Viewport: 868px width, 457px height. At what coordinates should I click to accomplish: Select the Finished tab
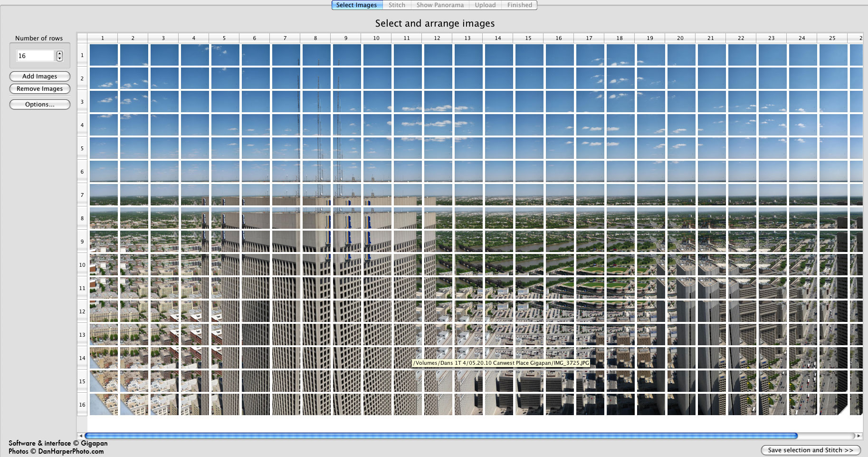519,5
